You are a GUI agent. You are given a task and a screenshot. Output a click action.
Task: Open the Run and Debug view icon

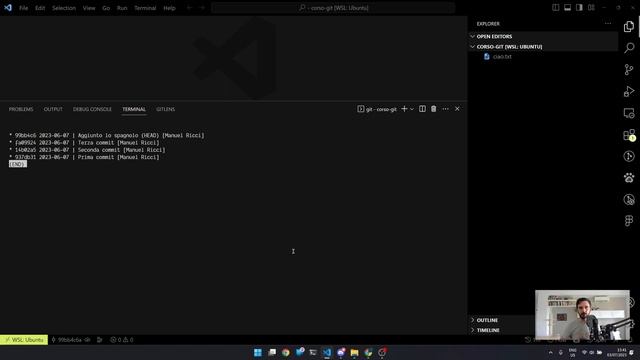tap(629, 91)
